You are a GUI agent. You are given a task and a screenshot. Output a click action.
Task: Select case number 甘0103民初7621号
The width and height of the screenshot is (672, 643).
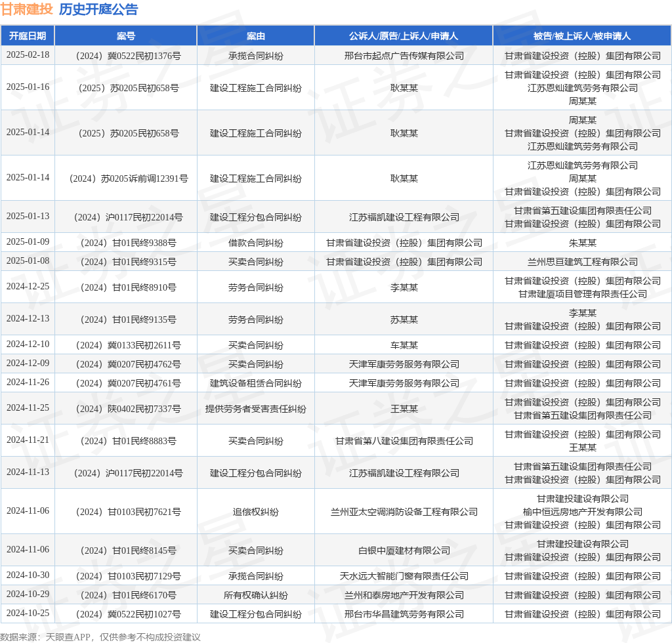click(x=128, y=512)
